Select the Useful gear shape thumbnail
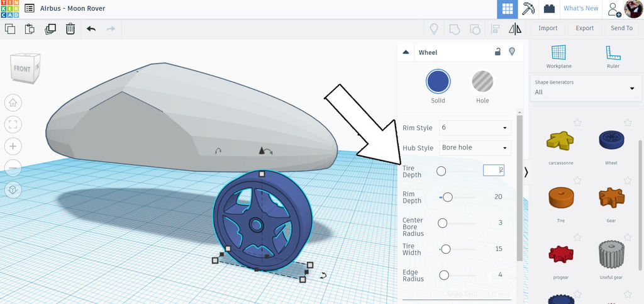 coord(611,254)
